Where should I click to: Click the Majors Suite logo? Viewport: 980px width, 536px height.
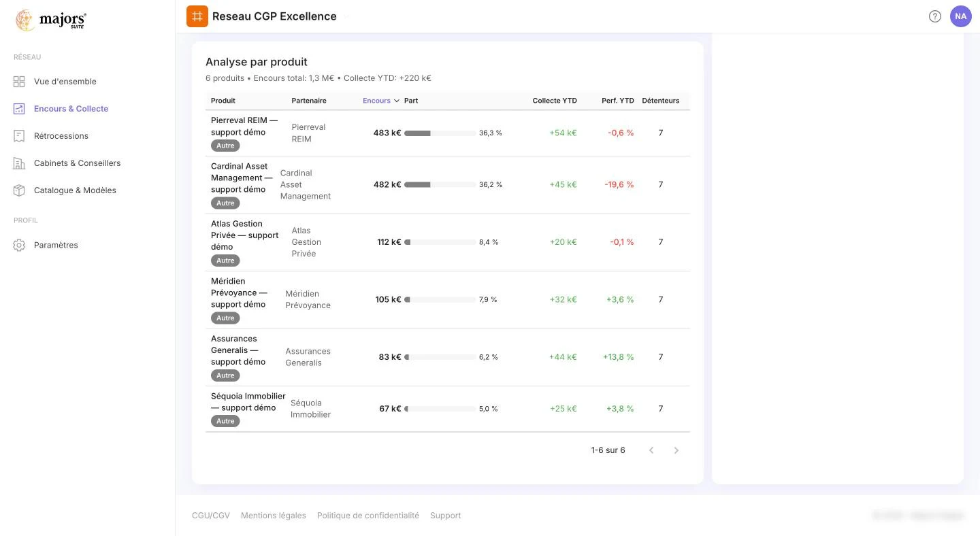click(51, 20)
